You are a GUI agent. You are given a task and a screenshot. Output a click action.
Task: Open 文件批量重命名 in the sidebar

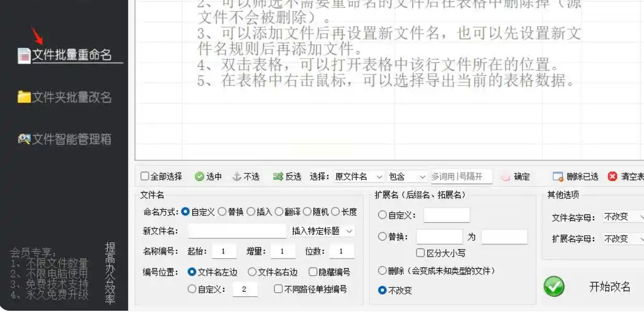72,55
